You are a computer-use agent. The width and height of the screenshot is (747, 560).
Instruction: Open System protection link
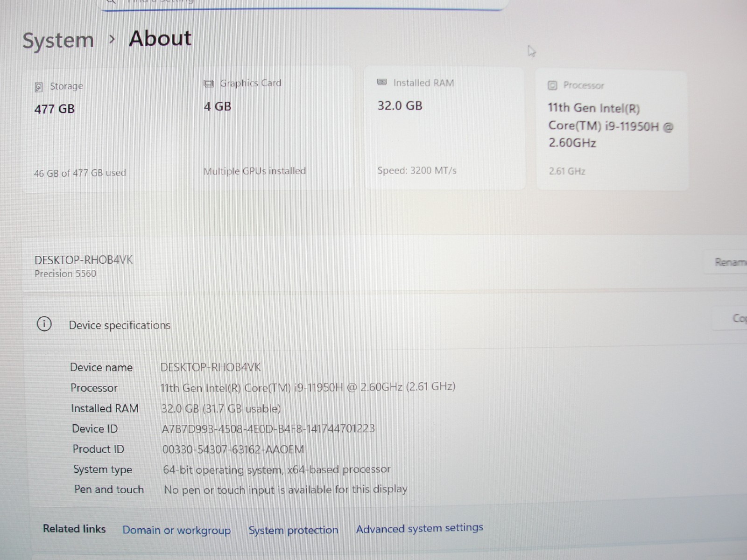tap(293, 530)
